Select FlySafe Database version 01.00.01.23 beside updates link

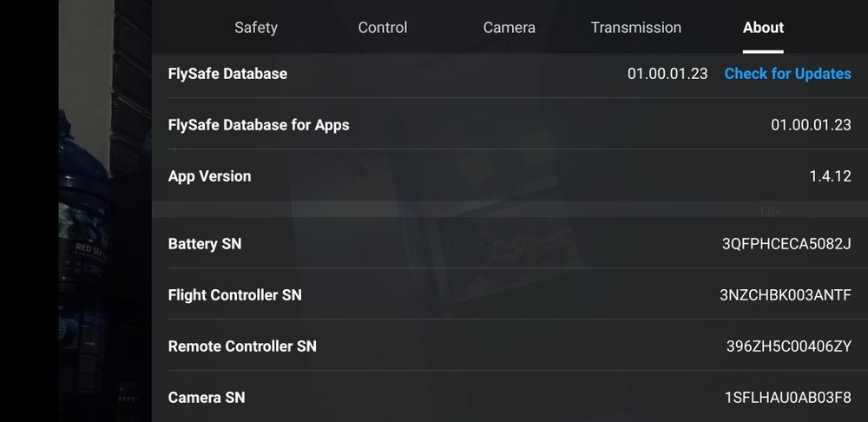point(667,74)
